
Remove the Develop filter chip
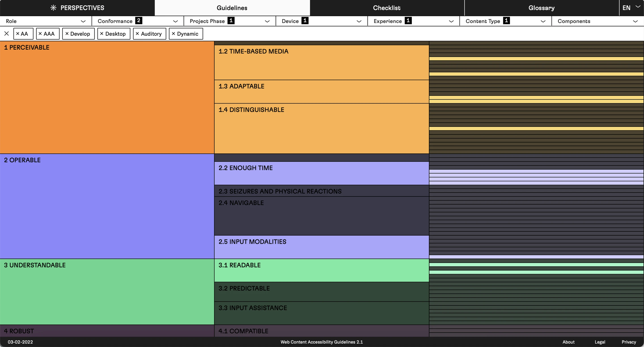78,34
